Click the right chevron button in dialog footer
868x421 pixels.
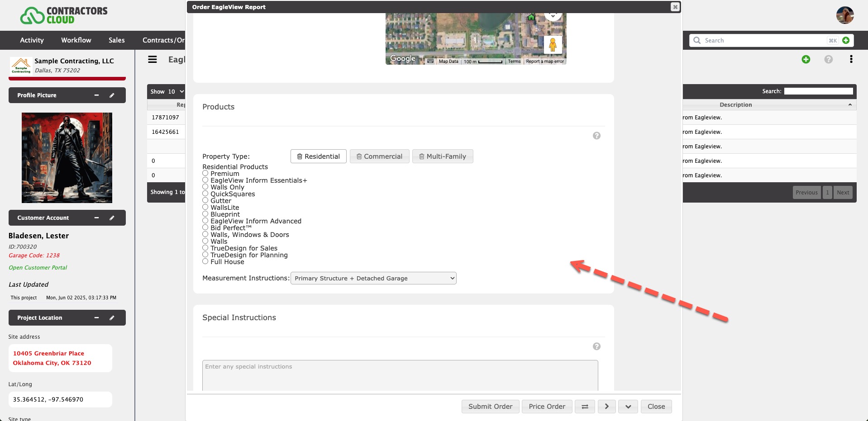(x=607, y=407)
